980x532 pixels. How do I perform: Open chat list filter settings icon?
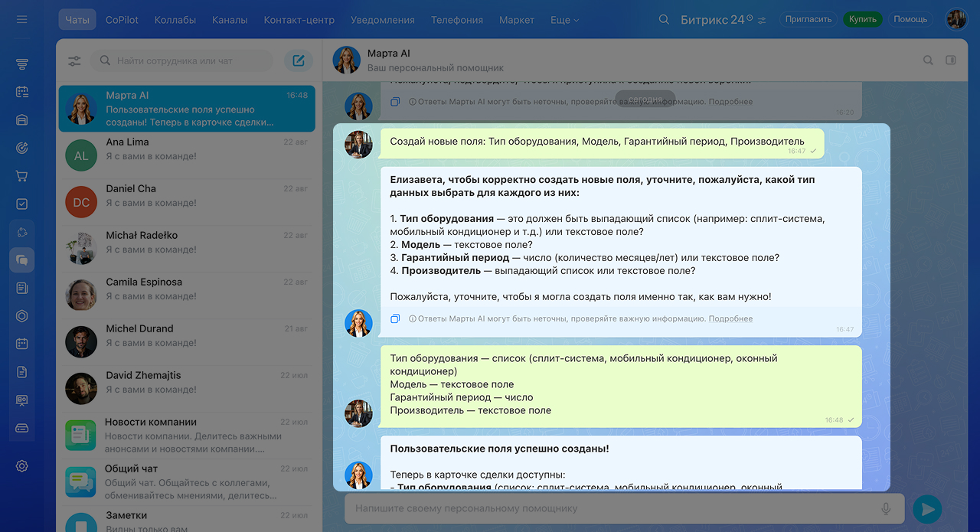74,61
